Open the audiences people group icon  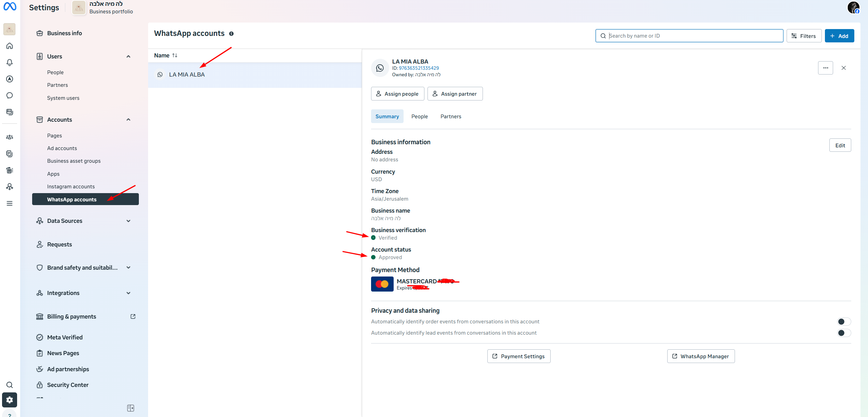tap(10, 137)
